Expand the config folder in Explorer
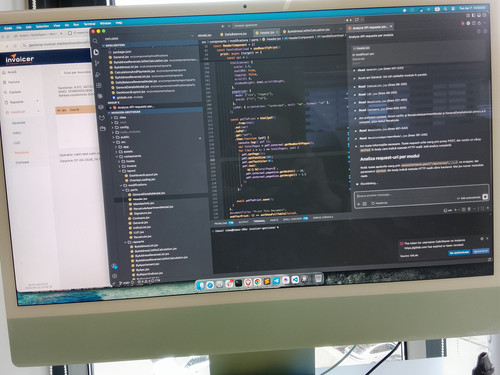This screenshot has width=500, height=375. 124,127
